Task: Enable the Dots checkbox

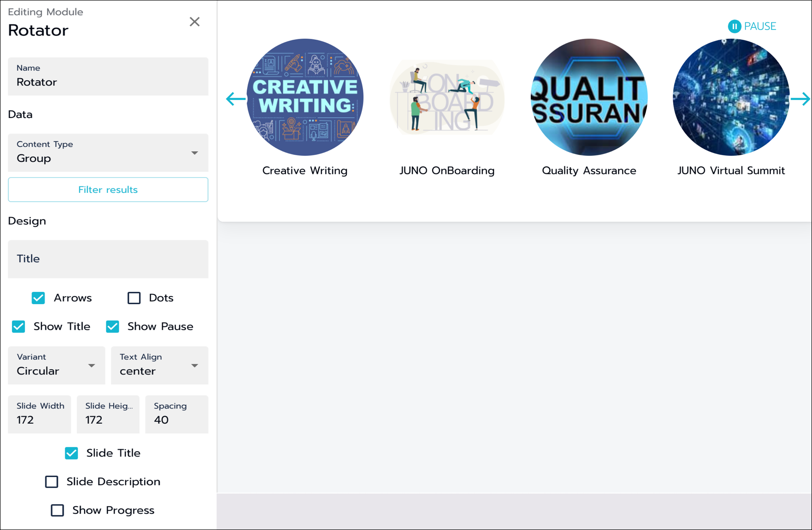Action: [x=134, y=298]
